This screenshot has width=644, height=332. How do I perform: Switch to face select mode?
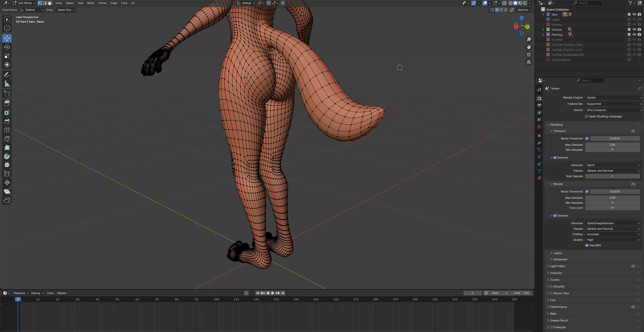pyautogui.click(x=50, y=3)
